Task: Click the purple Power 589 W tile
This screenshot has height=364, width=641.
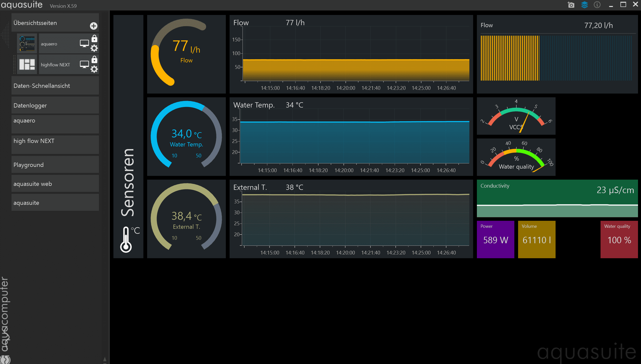Action: (x=495, y=239)
